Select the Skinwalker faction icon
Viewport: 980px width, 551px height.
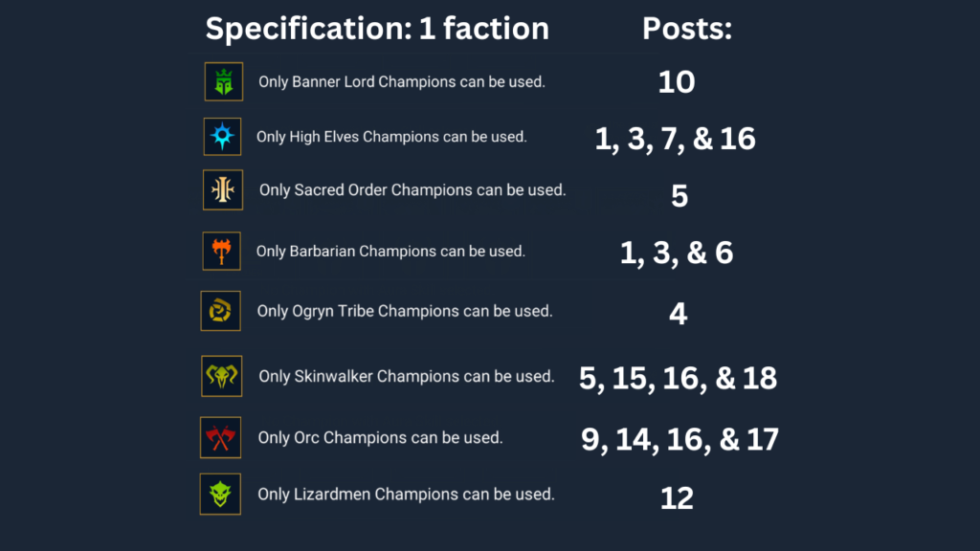point(222,376)
